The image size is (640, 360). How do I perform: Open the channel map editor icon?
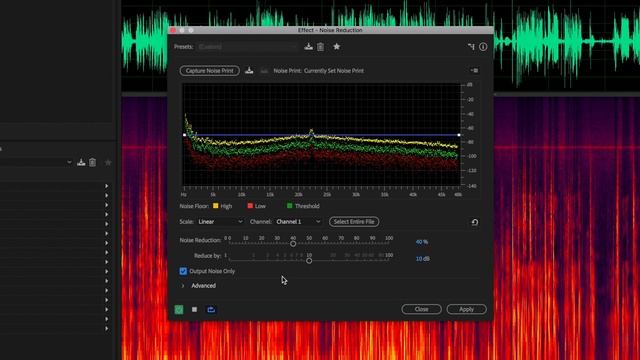tap(471, 47)
